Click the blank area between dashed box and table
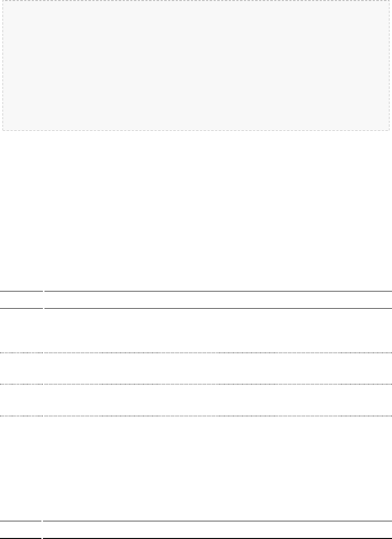This screenshot has width=392, height=539. point(196,210)
